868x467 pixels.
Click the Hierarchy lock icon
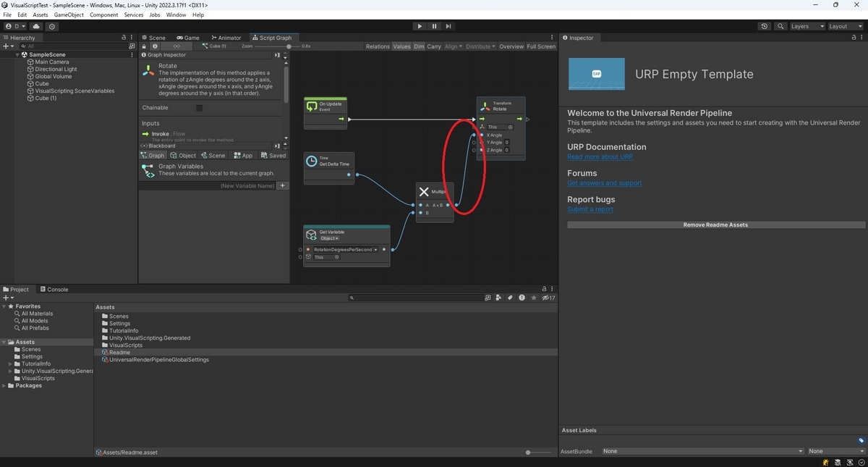click(124, 38)
